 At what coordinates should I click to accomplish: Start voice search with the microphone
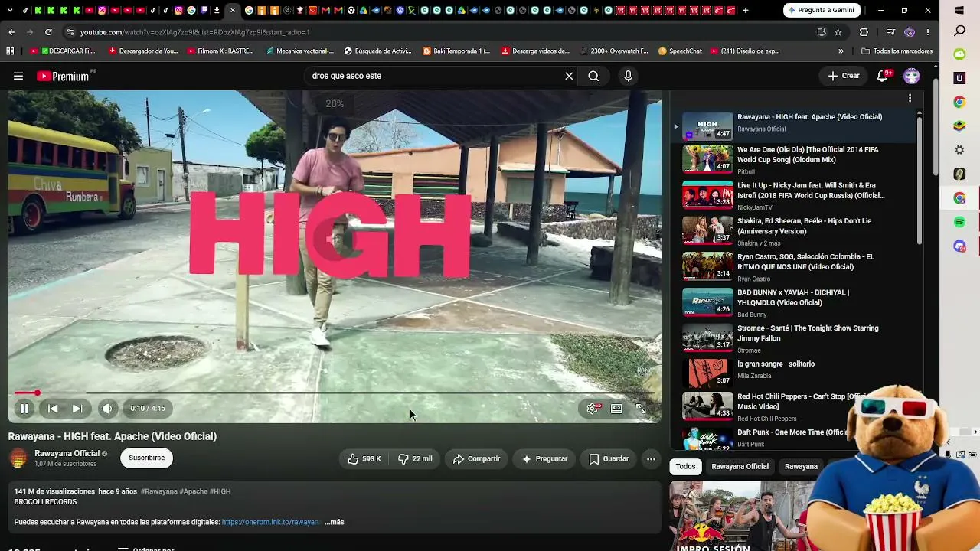[x=628, y=76]
